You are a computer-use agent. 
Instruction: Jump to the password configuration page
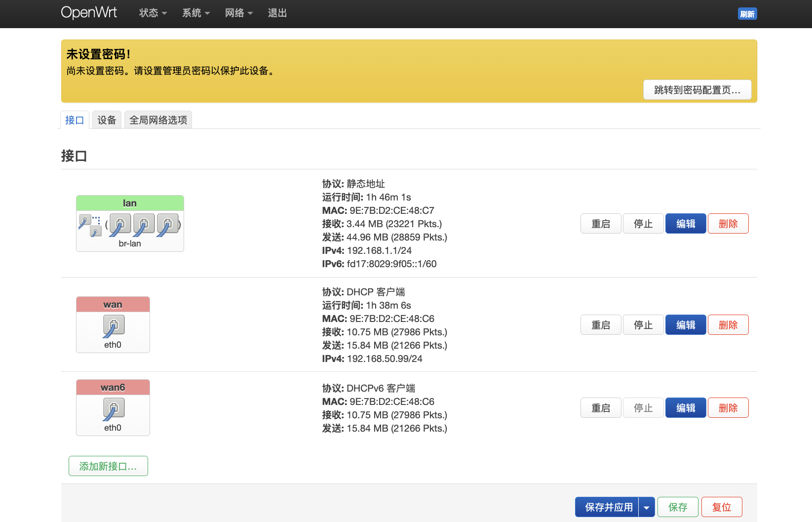pyautogui.click(x=697, y=90)
